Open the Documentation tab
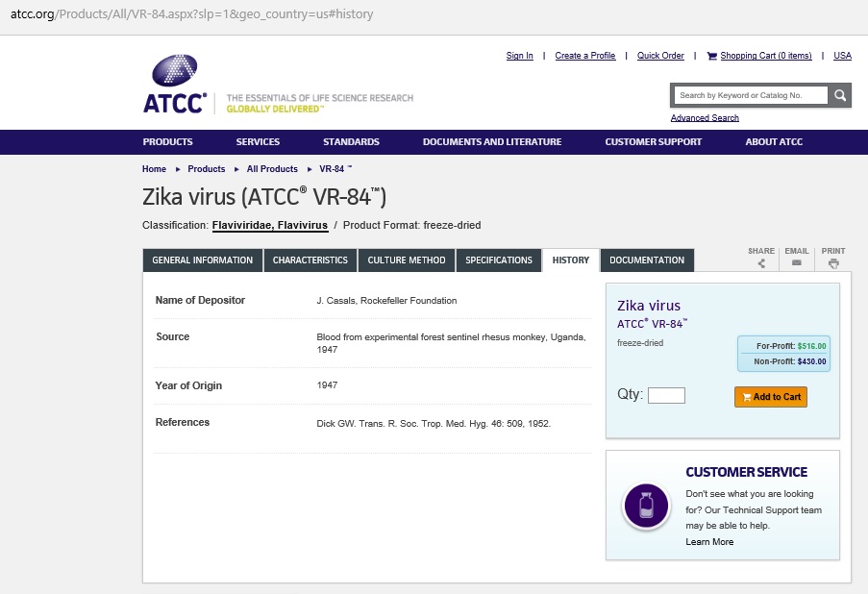Screen dimensions: 868x594 (x=647, y=260)
